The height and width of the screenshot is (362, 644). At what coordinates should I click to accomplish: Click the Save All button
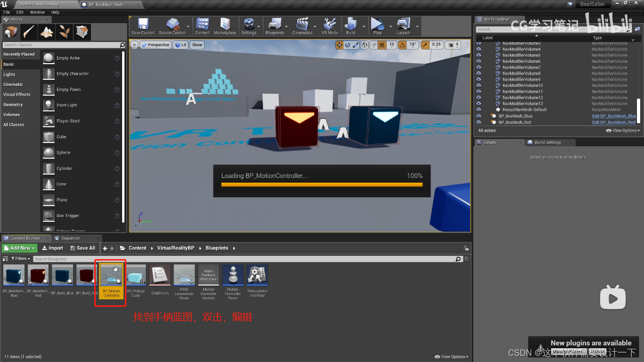[83, 248]
